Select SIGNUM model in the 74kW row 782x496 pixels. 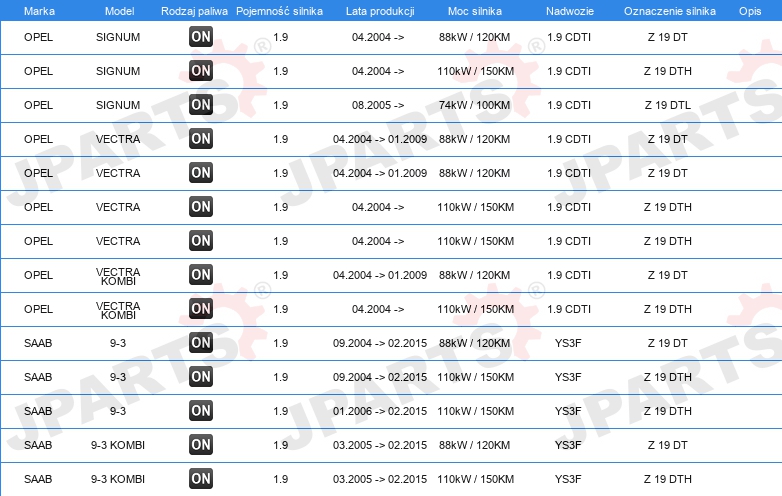pyautogui.click(x=118, y=105)
